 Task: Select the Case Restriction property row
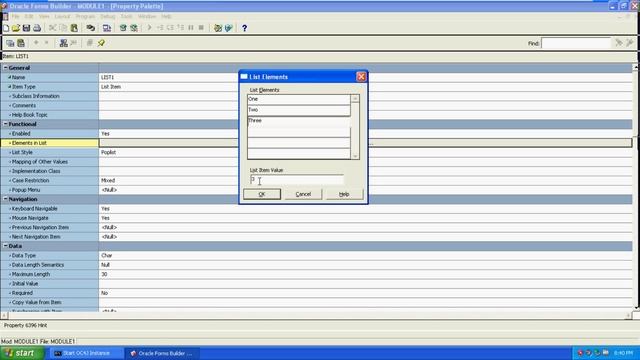click(317, 180)
